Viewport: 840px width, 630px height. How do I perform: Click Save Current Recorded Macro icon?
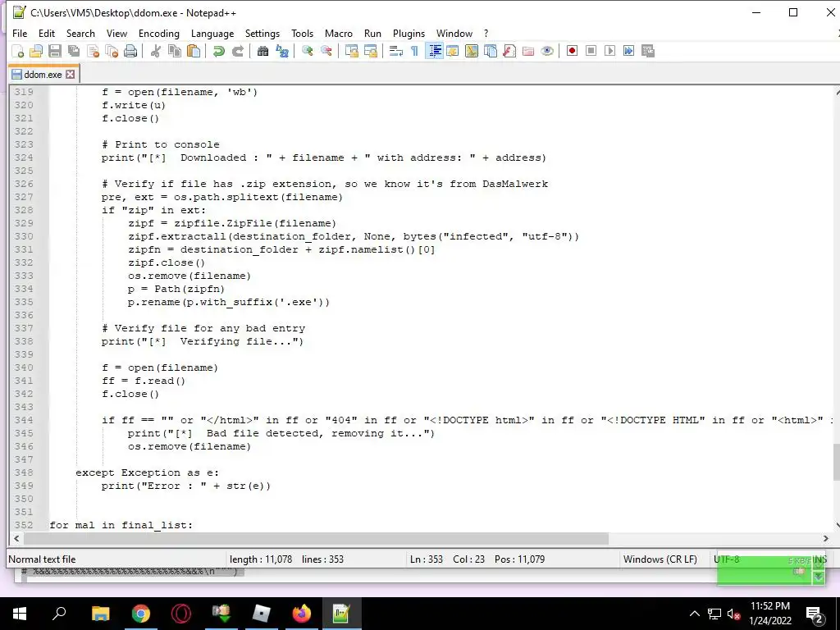click(648, 51)
